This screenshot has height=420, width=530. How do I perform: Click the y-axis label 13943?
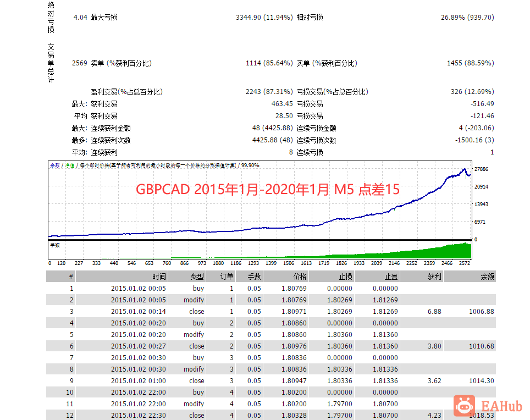pos(481,204)
